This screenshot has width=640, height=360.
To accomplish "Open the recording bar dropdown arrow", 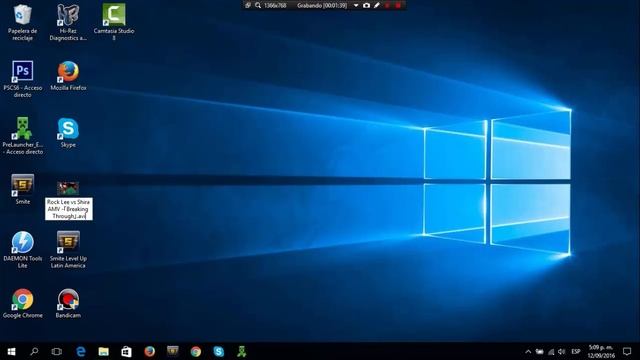I will click(x=356, y=5).
